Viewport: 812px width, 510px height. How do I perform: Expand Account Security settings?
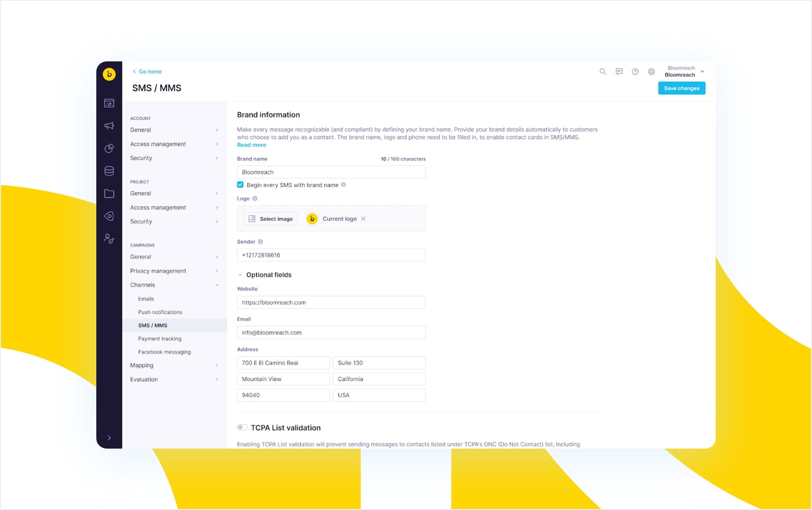[175, 158]
